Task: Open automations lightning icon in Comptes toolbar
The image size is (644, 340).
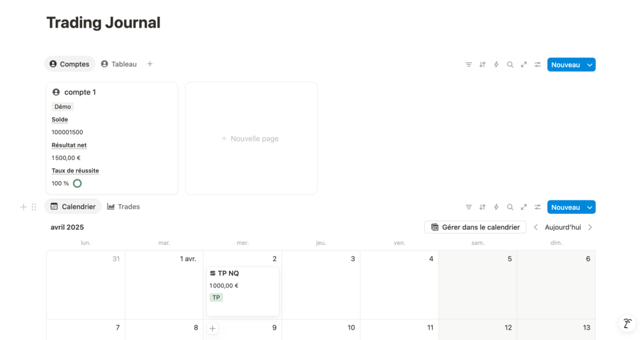Action: point(496,65)
